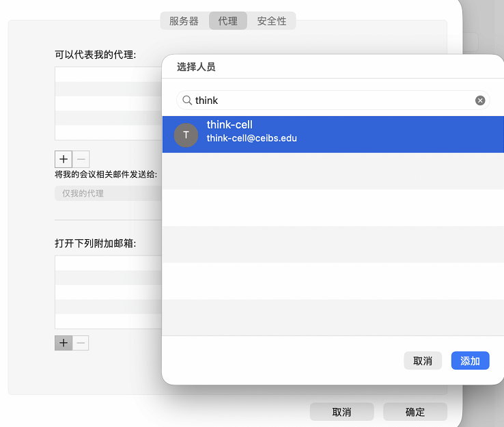This screenshot has width=504, height=427.
Task: Add a delegate with the plus button under 可以代表我的代理
Action: [63, 159]
